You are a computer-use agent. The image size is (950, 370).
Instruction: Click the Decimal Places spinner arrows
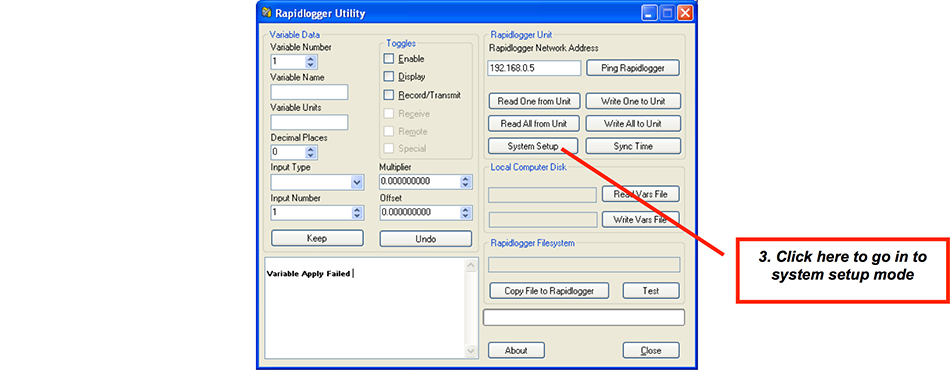pos(311,152)
